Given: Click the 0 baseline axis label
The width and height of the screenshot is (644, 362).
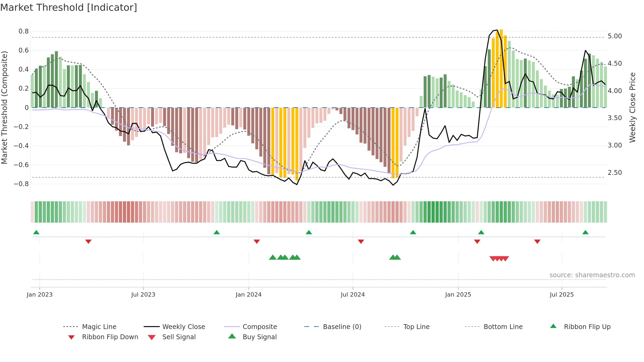Looking at the screenshot, I should (x=27, y=108).
